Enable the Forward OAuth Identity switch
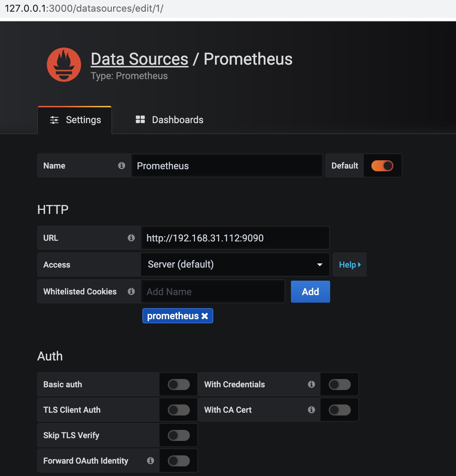Viewport: 456px width, 476px height. coord(179,461)
